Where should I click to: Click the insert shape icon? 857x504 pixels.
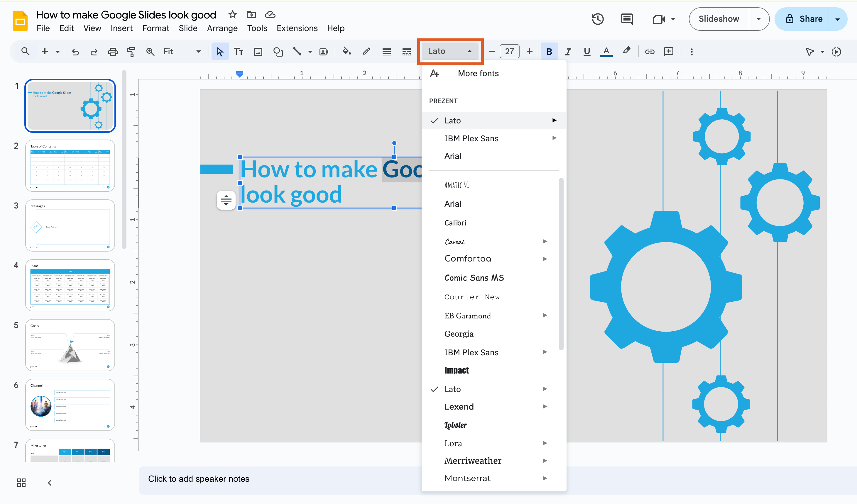coord(278,52)
